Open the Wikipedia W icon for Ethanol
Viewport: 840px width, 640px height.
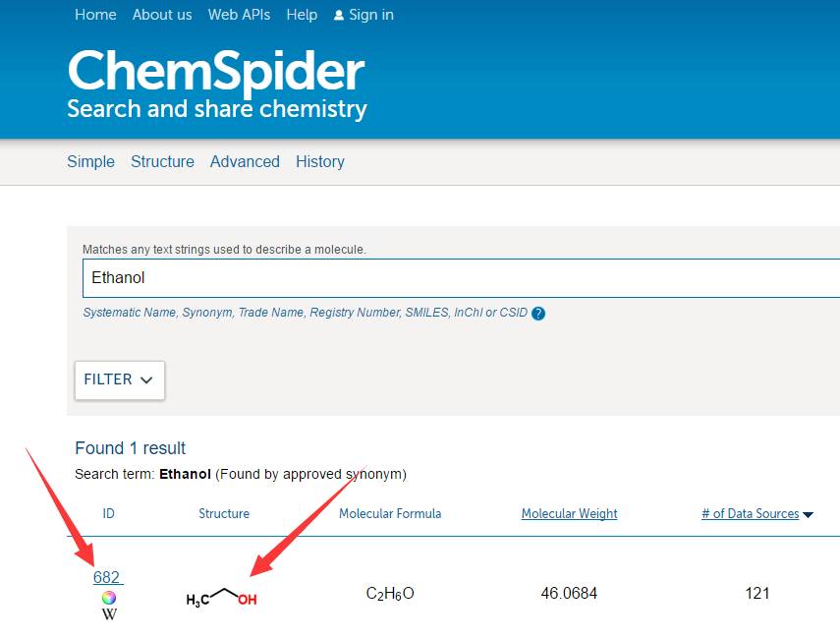pyautogui.click(x=109, y=614)
